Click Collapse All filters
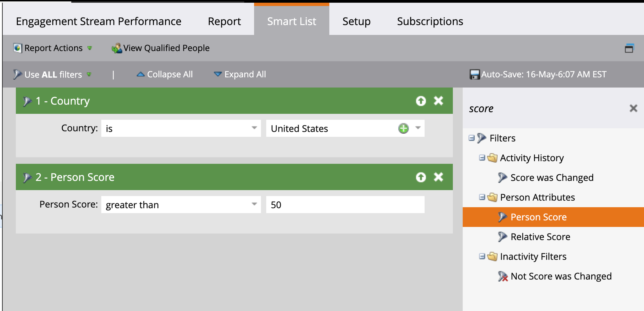This screenshot has width=644, height=311. tap(165, 74)
